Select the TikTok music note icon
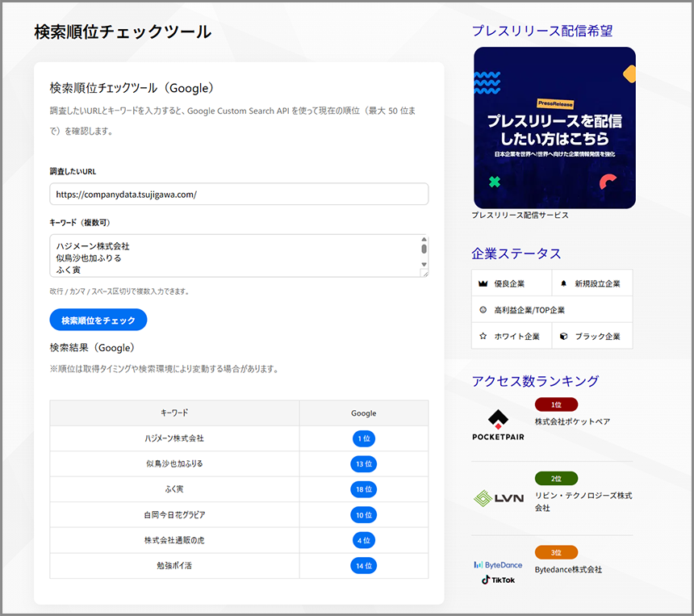The image size is (694, 616). pyautogui.click(x=484, y=579)
